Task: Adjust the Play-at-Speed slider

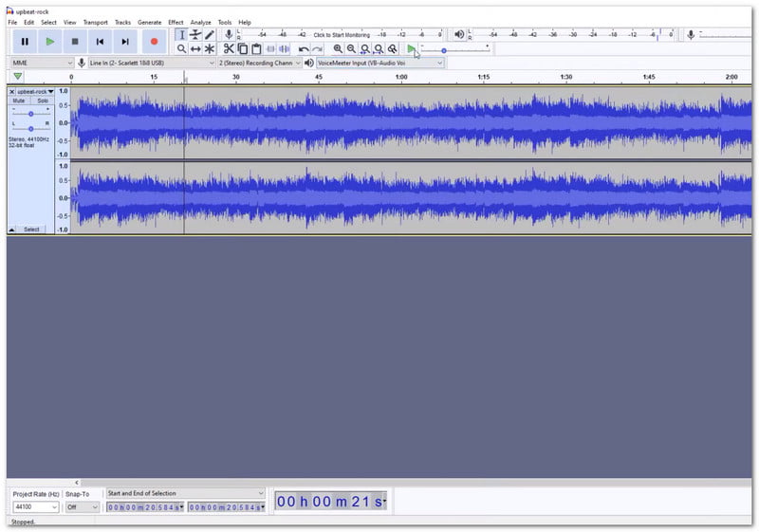Action: click(x=455, y=50)
